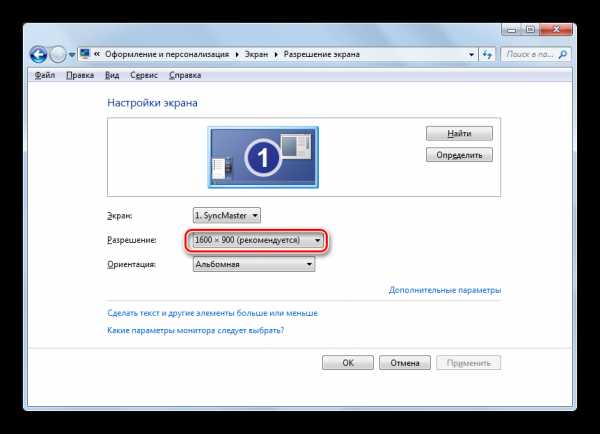Screen dimensions: 600x434
Task: Refresh the page with the arrows icon
Action: 487,55
